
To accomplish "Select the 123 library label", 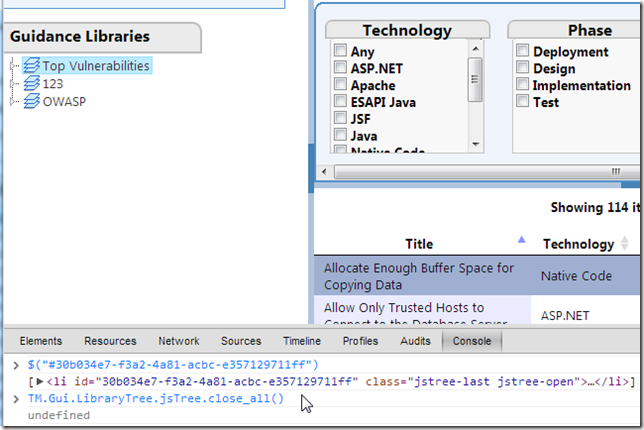I will pos(53,84).
